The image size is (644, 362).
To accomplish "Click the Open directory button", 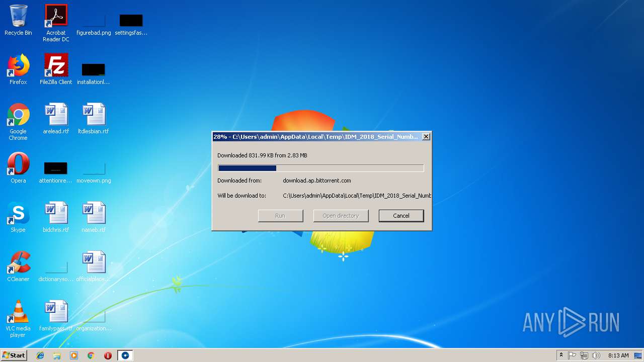I will pyautogui.click(x=341, y=216).
